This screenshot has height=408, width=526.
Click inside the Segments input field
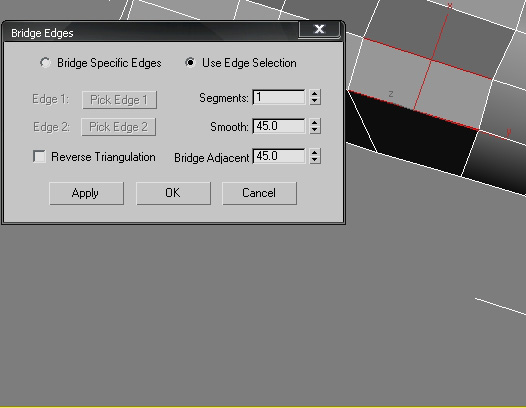(279, 97)
